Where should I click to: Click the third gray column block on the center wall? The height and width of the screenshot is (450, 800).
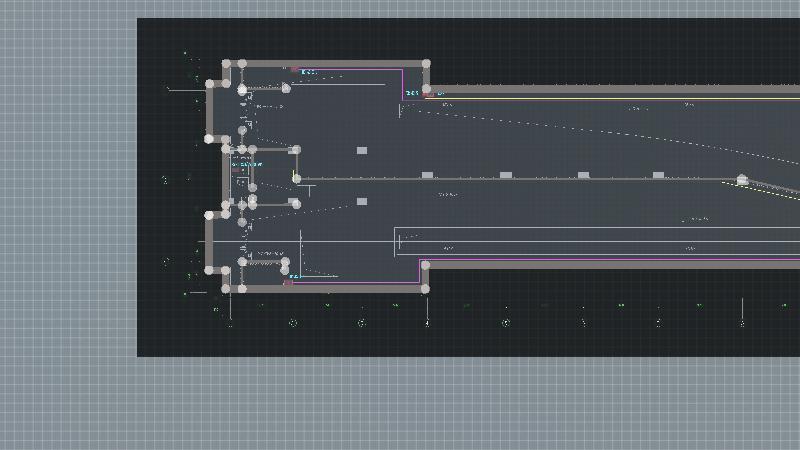[x=583, y=175]
